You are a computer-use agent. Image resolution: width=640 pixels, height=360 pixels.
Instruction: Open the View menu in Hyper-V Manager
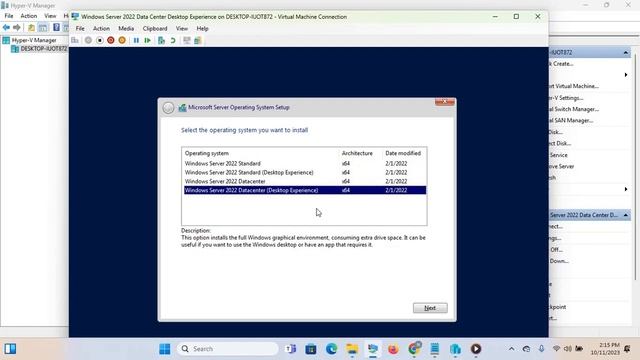coord(50,16)
